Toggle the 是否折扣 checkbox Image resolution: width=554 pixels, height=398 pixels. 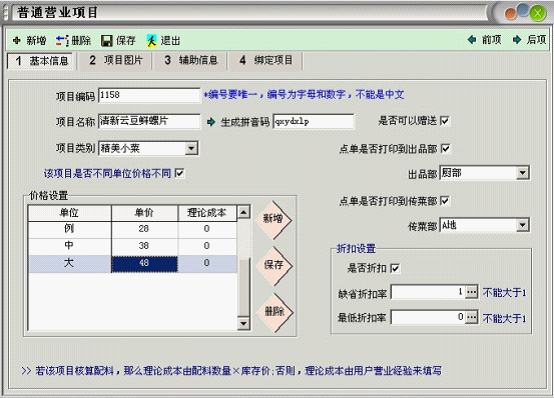click(x=395, y=268)
